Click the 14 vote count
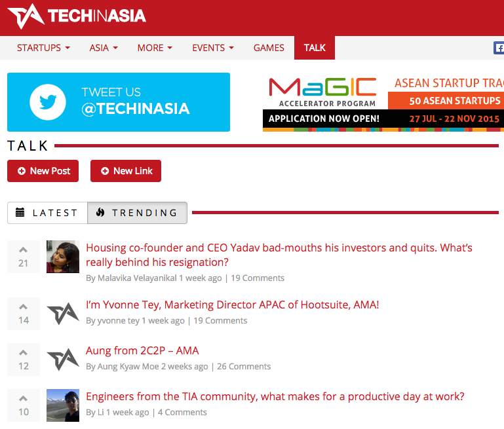This screenshot has height=429, width=504. [x=23, y=320]
